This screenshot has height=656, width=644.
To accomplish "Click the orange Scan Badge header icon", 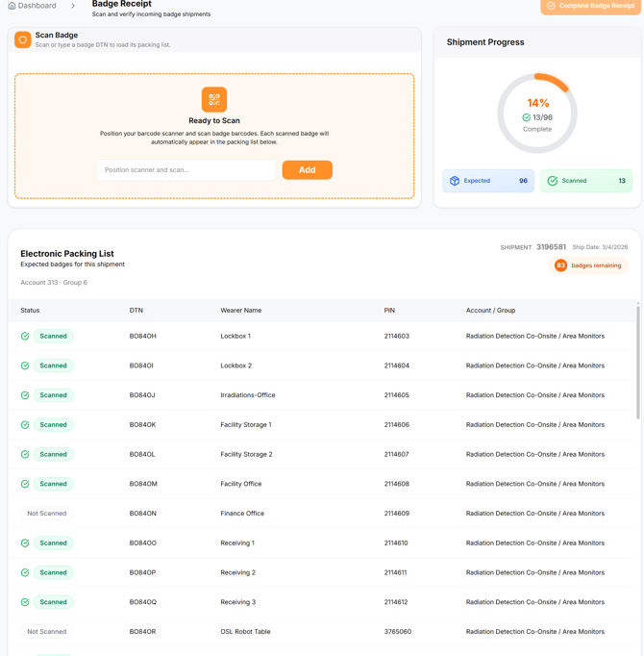I will pyautogui.click(x=23, y=39).
